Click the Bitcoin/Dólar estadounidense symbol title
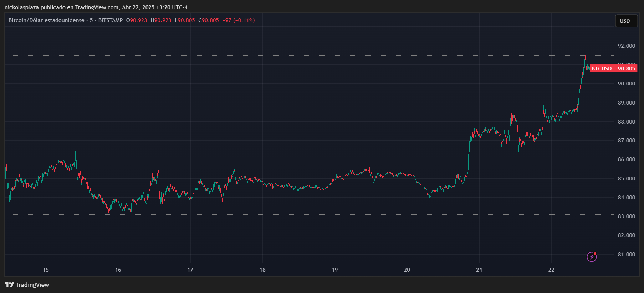This screenshot has height=293, width=644. pos(46,20)
